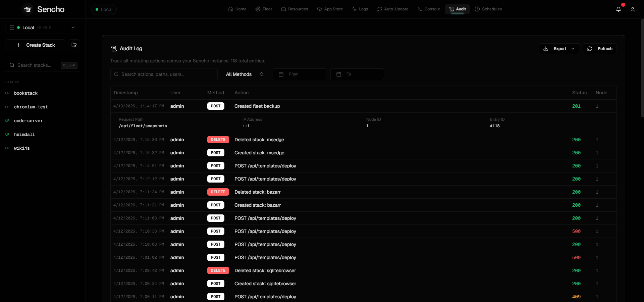644x302 pixels.
Task: Click the search magnifier in stacks search
Action: tap(12, 65)
